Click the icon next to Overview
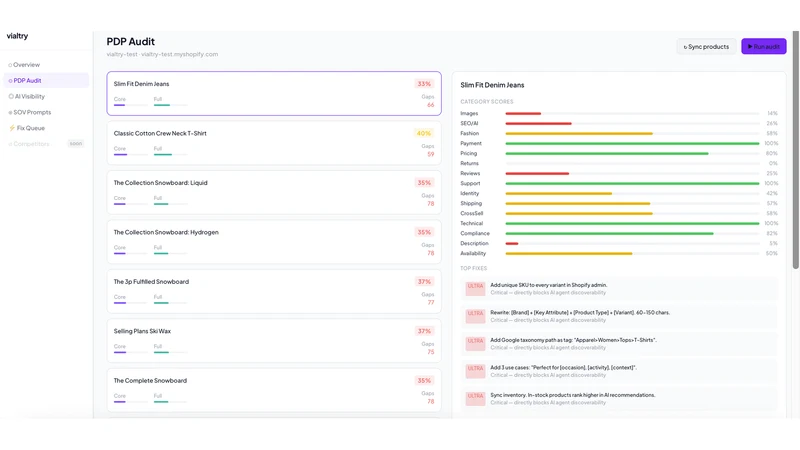Viewport: 800px width, 450px height. coord(10,65)
